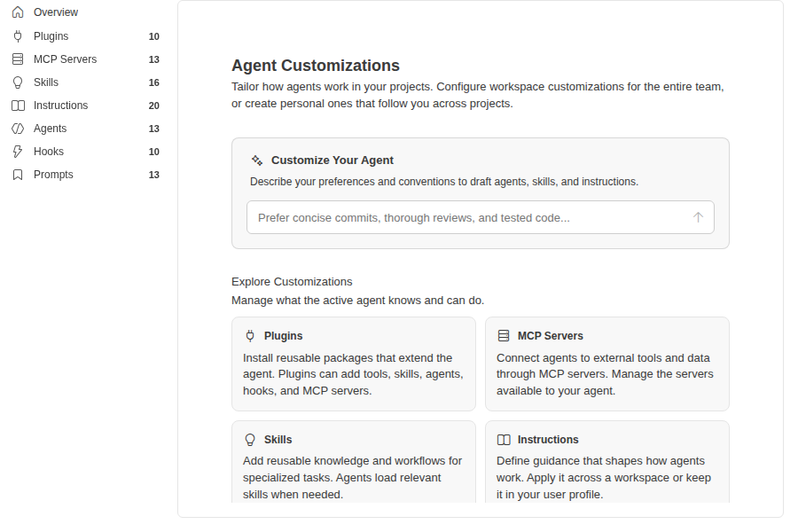This screenshot has width=798, height=532.
Task: Click the Instructions book icon in sidebar
Action: (18, 106)
